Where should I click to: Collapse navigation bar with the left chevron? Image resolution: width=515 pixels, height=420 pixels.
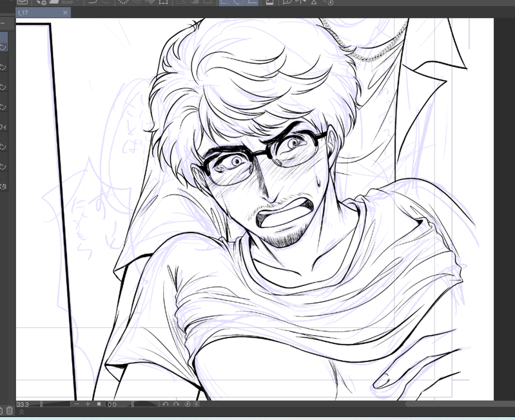197,404
